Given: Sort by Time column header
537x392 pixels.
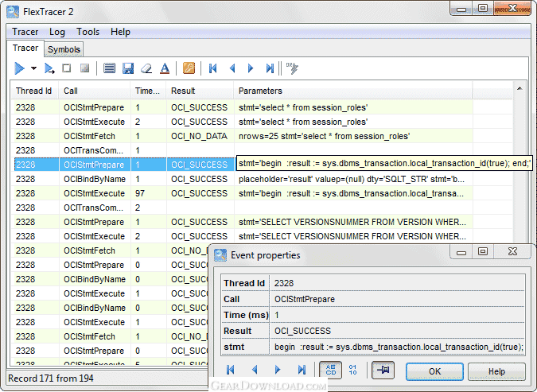Looking at the screenshot, I should [148, 91].
